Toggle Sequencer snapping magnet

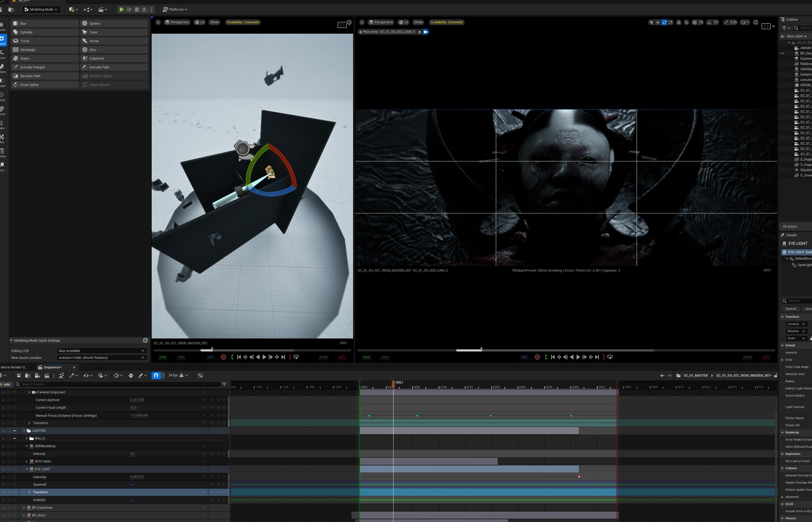[156, 375]
